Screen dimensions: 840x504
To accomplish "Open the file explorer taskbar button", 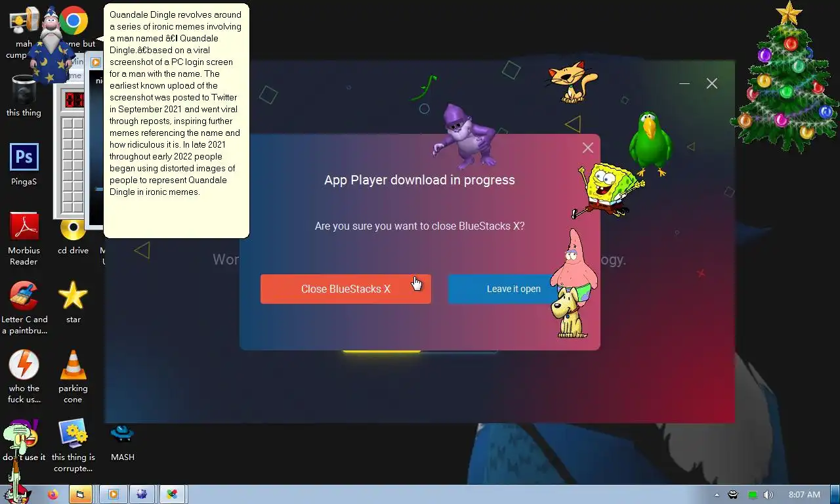I will [x=80, y=494].
